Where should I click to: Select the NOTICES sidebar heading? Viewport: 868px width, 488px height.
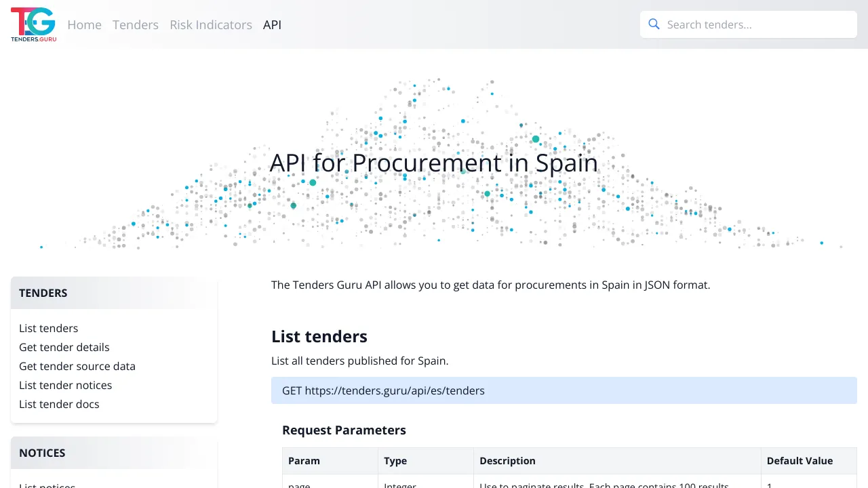tap(42, 453)
